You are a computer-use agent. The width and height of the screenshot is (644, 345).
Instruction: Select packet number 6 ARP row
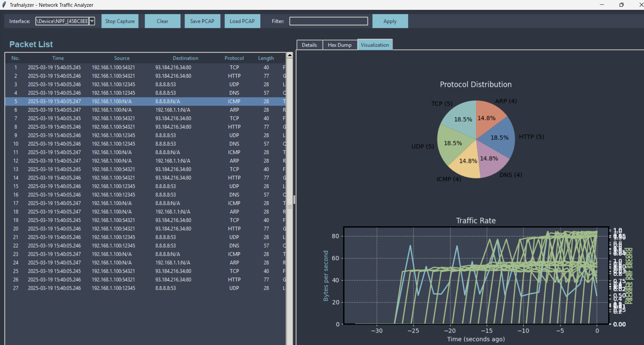[145, 110]
